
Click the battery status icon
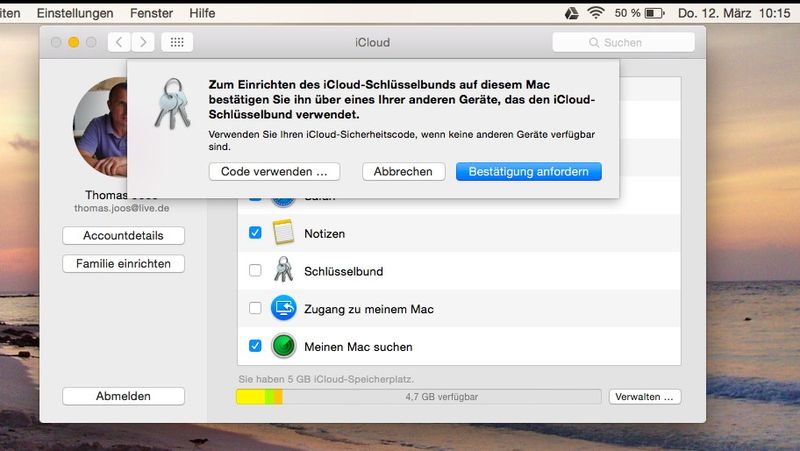[x=655, y=13]
